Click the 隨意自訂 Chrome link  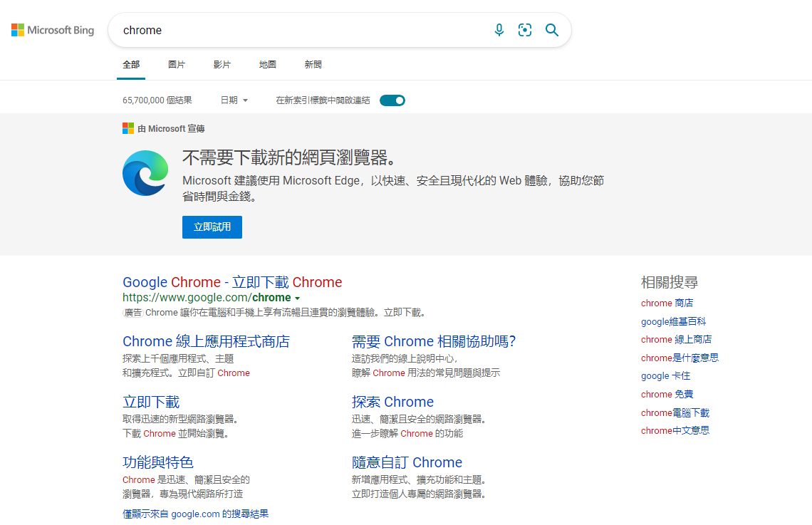(407, 462)
